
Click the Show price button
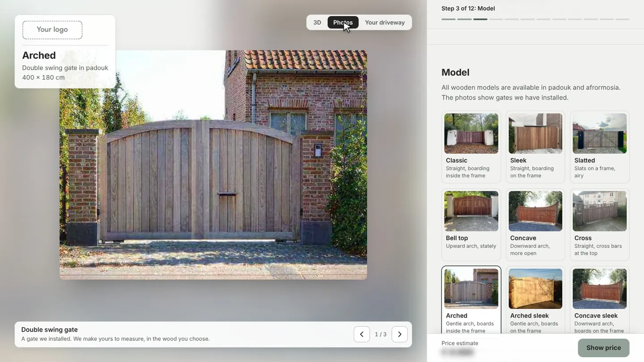pos(603,348)
